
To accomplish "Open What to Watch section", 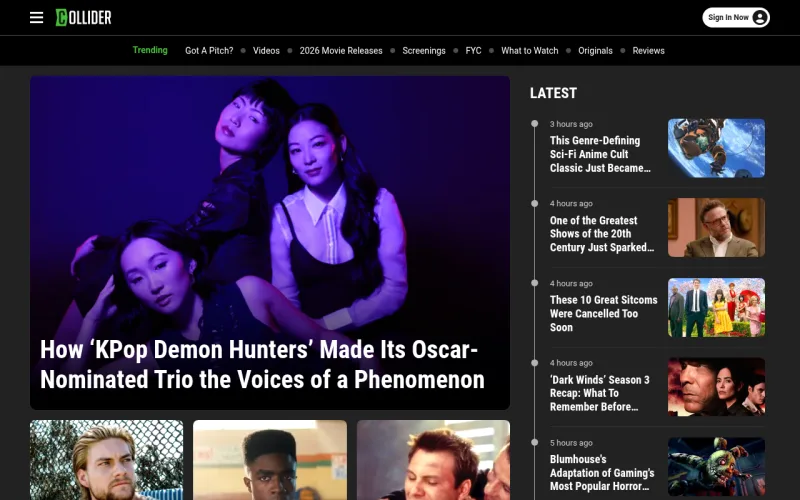I will point(529,51).
